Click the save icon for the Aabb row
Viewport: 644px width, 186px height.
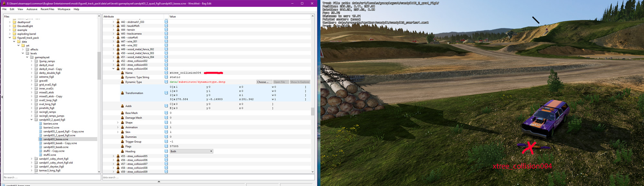(x=166, y=106)
